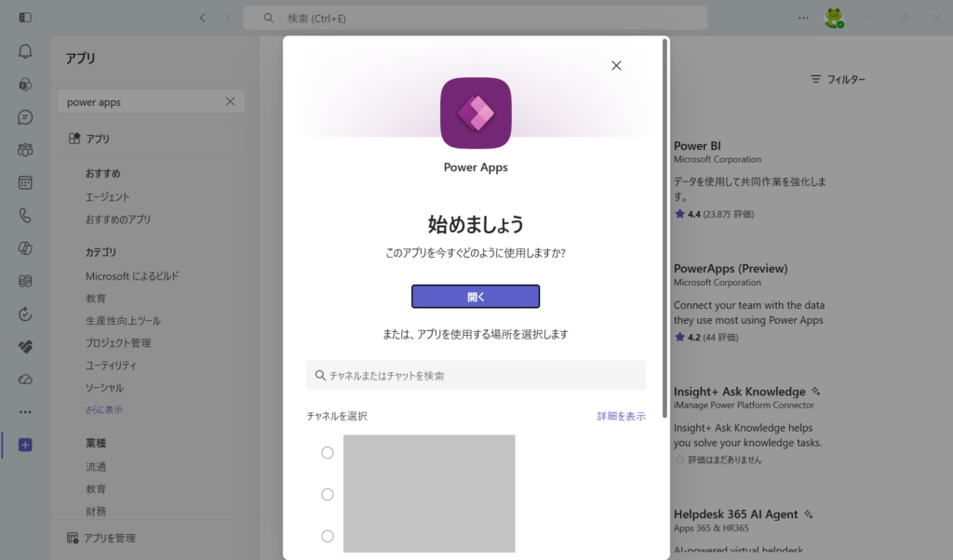
Task: Click the 開く button in the dialog
Action: point(476,297)
